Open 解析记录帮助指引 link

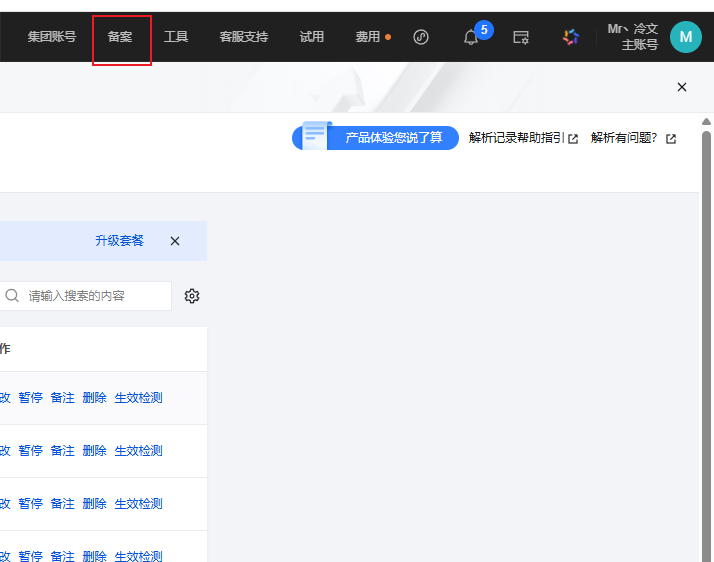[x=516, y=138]
